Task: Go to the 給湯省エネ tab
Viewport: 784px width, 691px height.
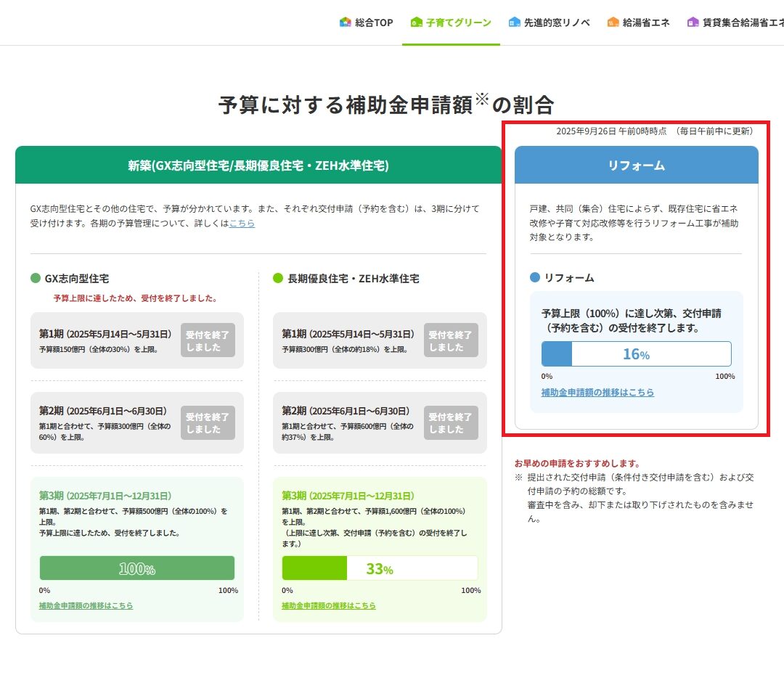Action: [x=646, y=23]
